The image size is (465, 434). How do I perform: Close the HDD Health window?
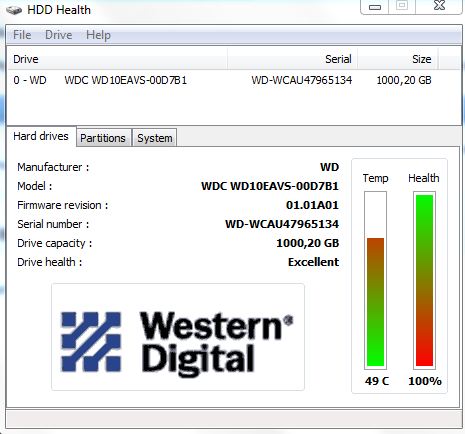pyautogui.click(x=440, y=6)
